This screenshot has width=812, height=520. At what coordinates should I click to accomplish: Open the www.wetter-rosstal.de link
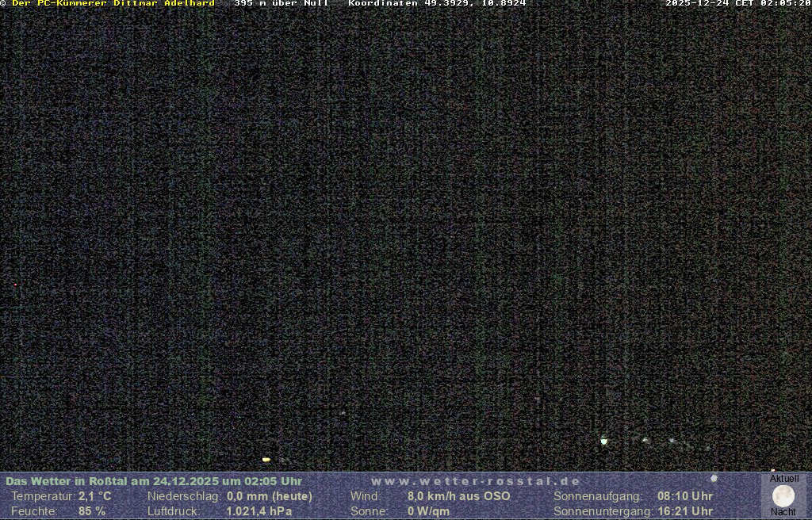click(x=476, y=481)
